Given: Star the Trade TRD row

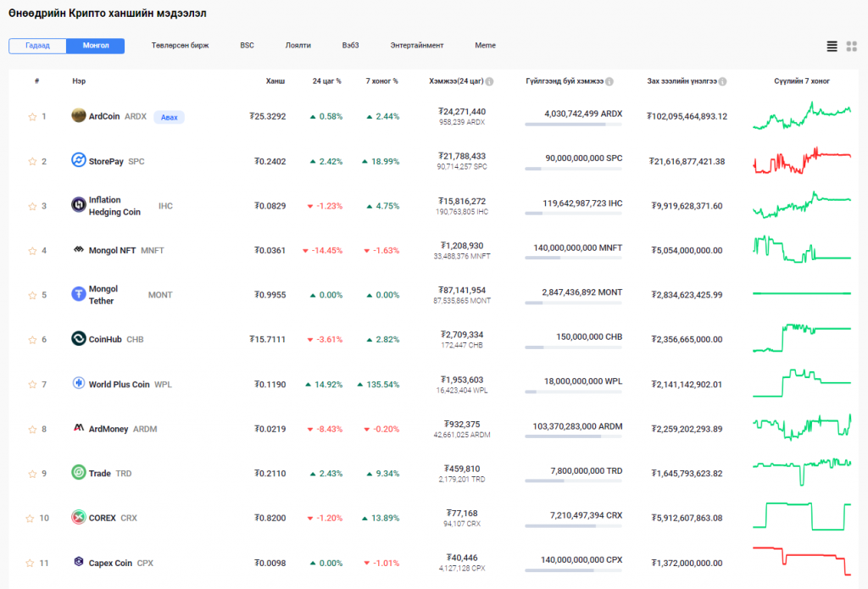Looking at the screenshot, I should (32, 474).
